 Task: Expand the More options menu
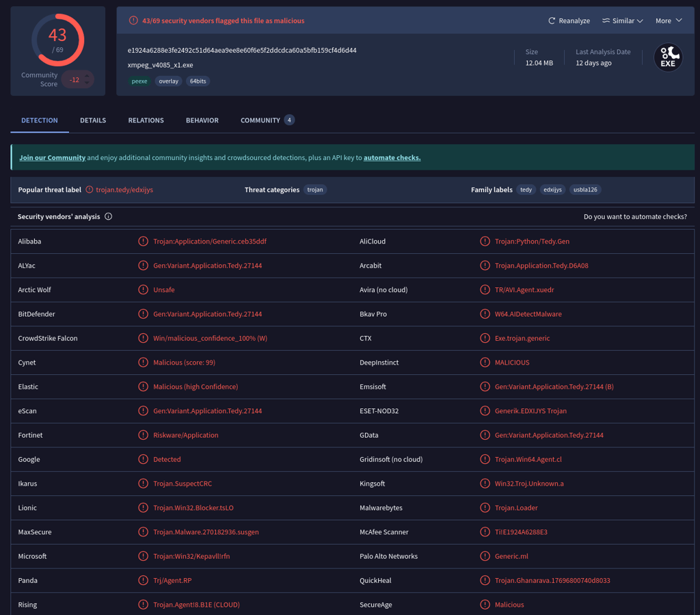(x=669, y=21)
